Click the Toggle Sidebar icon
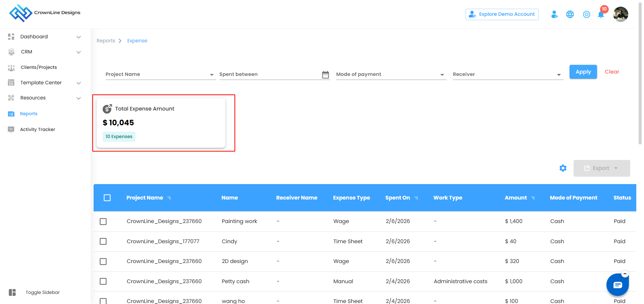 pos(12,293)
